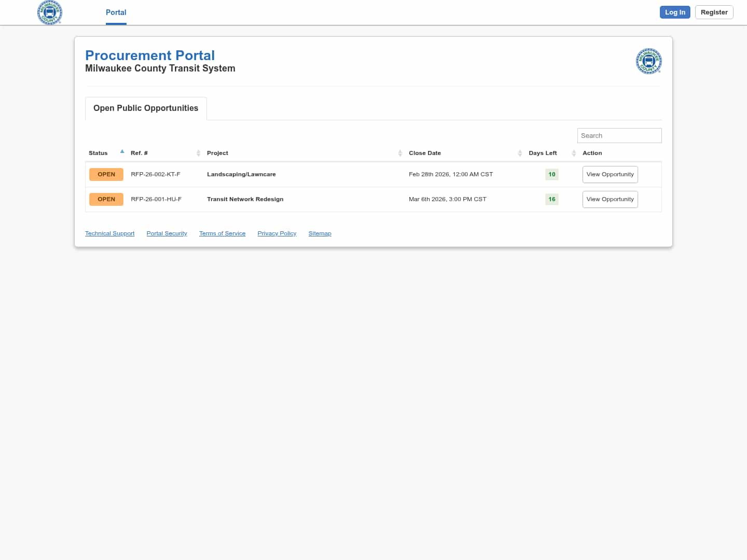Open the Terms of Service link

click(222, 233)
